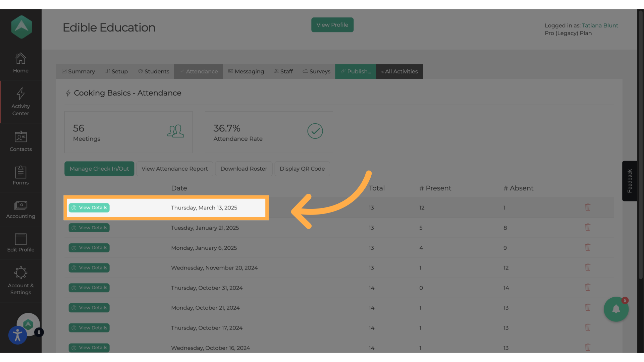Click the date Tuesday, January 21, 2025
The height and width of the screenshot is (362, 644).
[x=205, y=228]
